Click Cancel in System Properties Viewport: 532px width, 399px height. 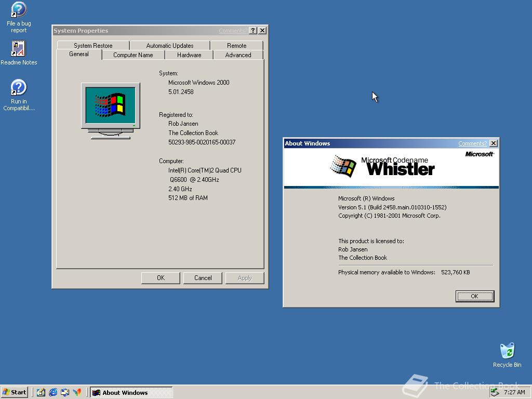tap(203, 278)
